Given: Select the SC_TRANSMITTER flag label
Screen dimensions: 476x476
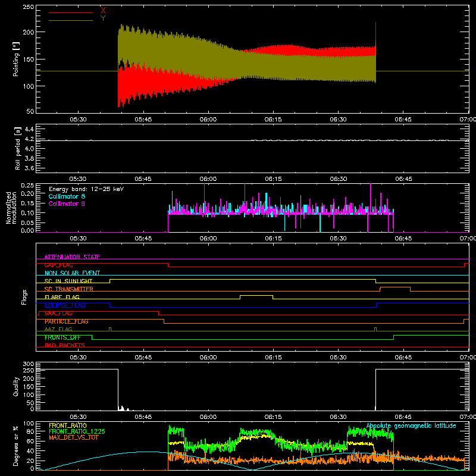Looking at the screenshot, I should [69, 289].
